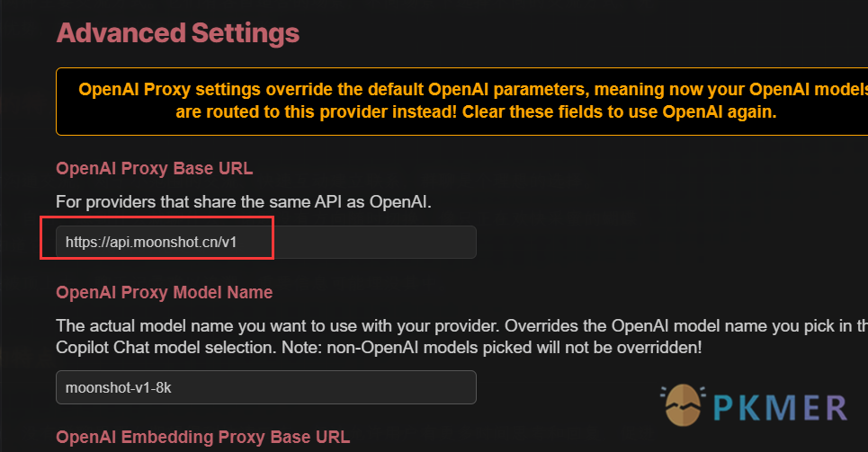
Task: Click the PKMER watermark text
Action: [780, 408]
